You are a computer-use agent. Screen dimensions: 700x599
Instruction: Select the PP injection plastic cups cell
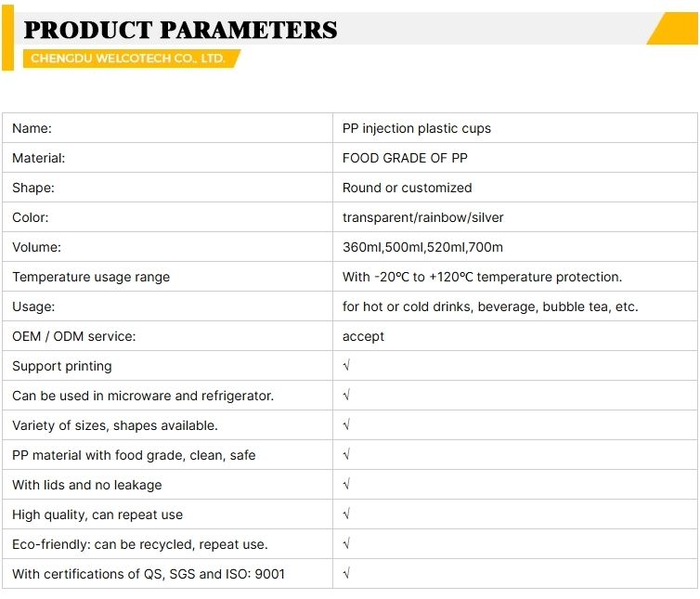(417, 128)
